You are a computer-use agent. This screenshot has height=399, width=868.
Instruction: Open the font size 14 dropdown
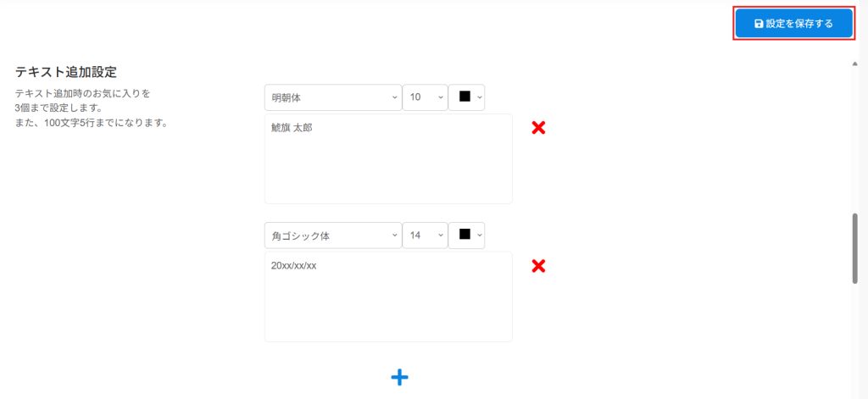pyautogui.click(x=426, y=236)
